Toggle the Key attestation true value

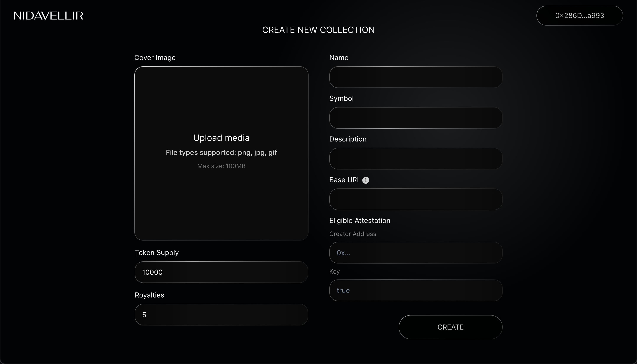pyautogui.click(x=416, y=290)
